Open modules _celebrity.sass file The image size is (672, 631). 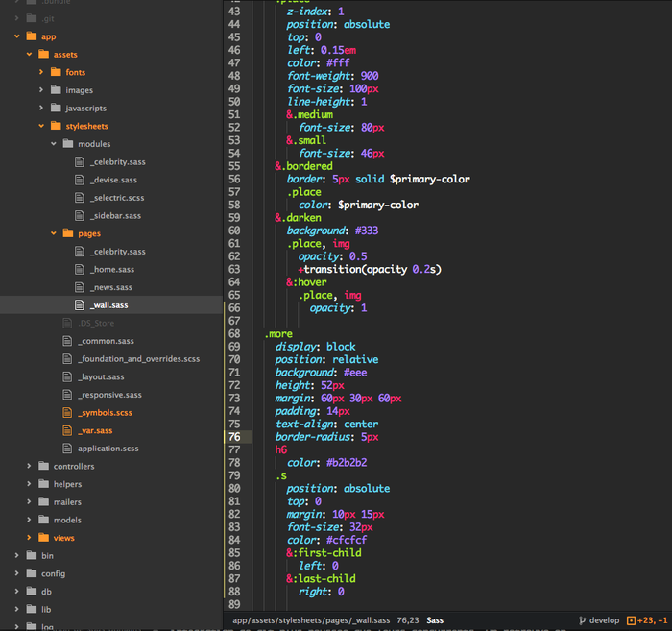118,162
